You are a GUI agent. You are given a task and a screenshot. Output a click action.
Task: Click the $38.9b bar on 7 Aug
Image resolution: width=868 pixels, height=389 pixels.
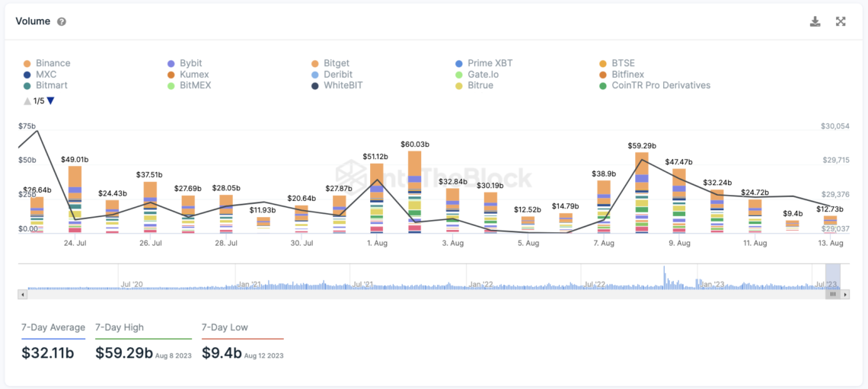click(604, 207)
